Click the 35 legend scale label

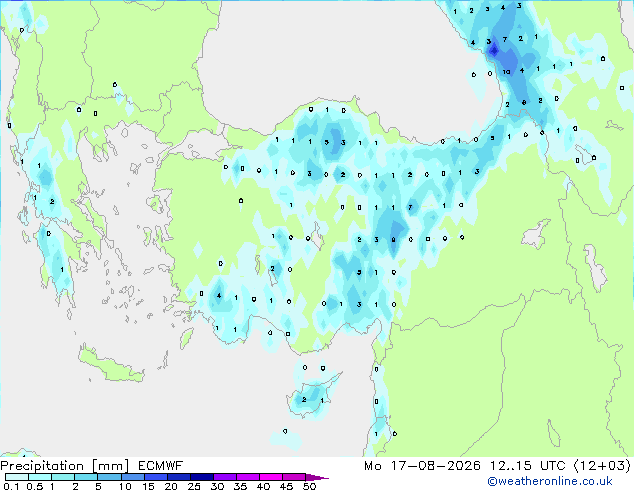click(240, 486)
